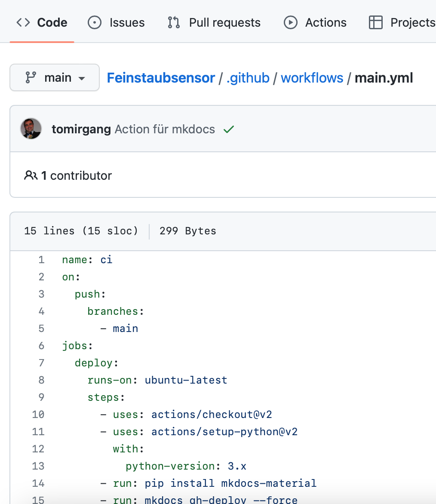Open the 'Action für mkdocs' commit message
This screenshot has width=436, height=504.
(x=165, y=129)
